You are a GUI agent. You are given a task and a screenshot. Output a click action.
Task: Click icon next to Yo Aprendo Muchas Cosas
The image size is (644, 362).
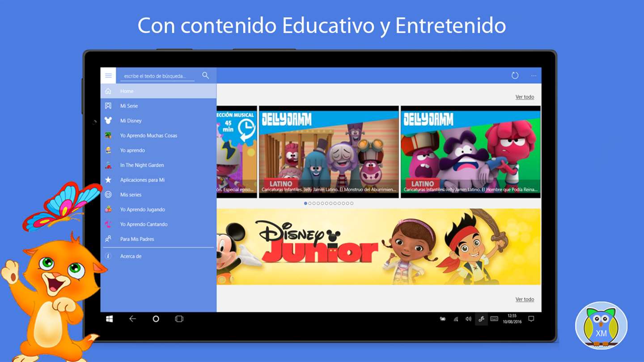tap(108, 135)
